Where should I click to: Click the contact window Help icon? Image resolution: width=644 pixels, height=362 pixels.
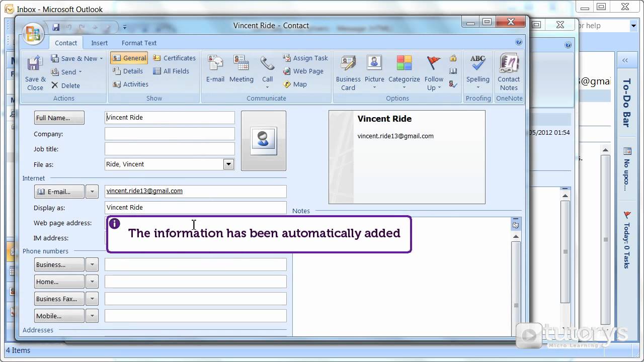point(519,42)
